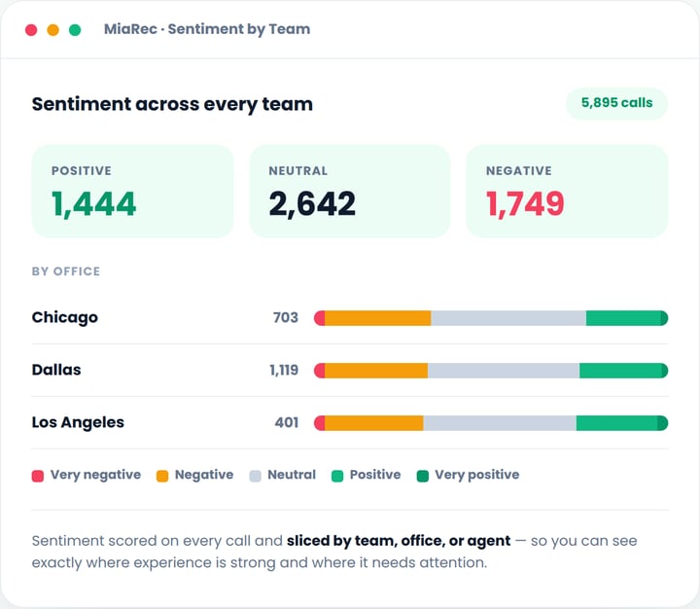Click Los Angeles's gray neutral bar segment
This screenshot has height=609, width=700.
[x=500, y=422]
